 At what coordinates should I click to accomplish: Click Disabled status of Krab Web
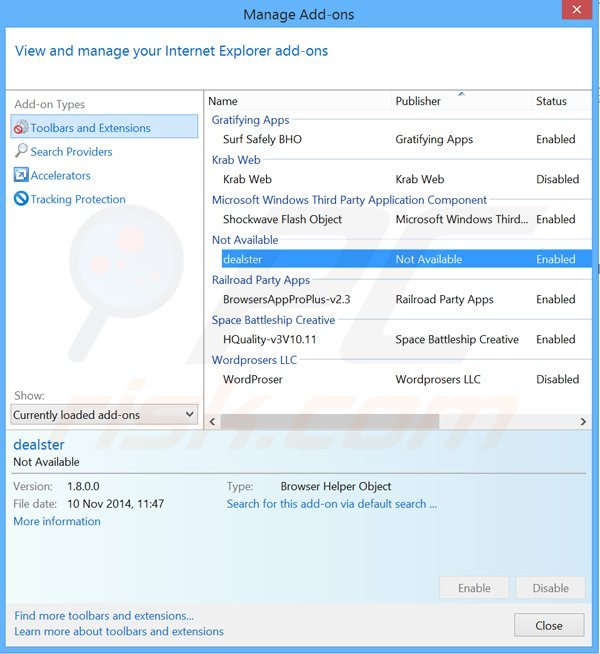click(557, 179)
